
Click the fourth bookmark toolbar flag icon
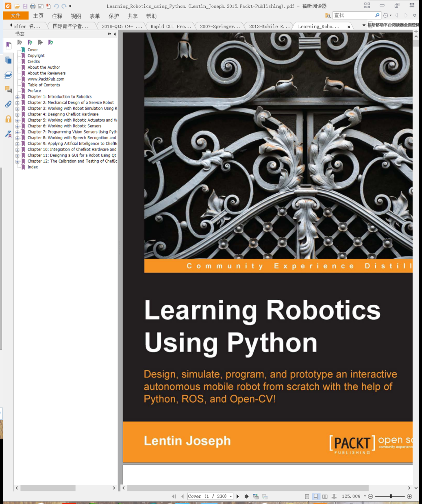(x=50, y=42)
